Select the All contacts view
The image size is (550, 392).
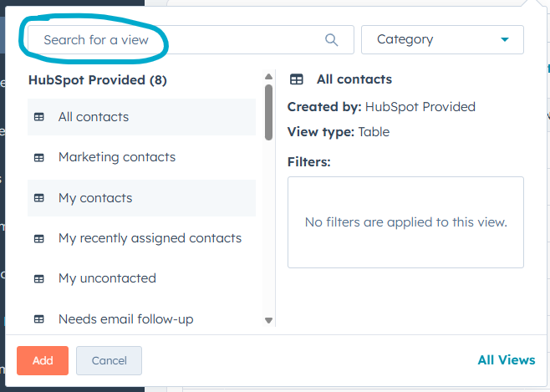[94, 117]
